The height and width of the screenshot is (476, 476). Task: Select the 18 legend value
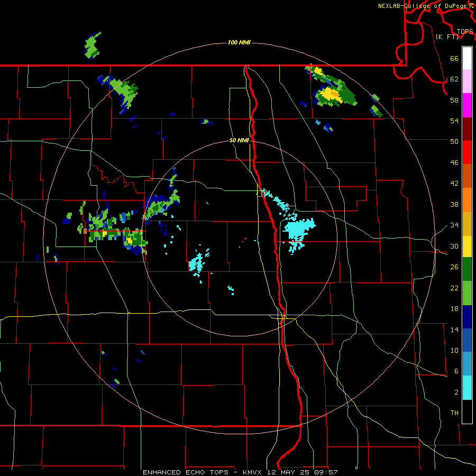pyautogui.click(x=454, y=309)
